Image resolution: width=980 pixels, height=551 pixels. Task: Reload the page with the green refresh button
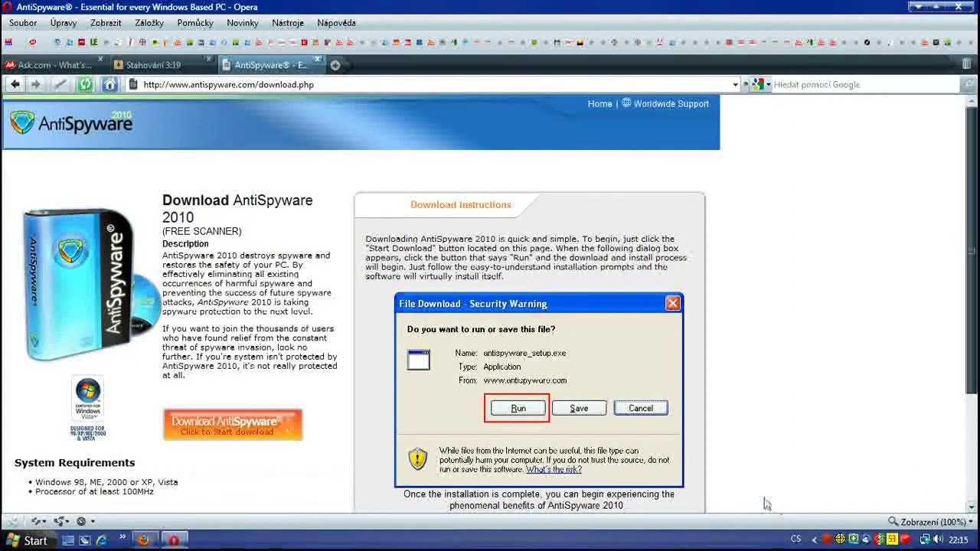[85, 84]
